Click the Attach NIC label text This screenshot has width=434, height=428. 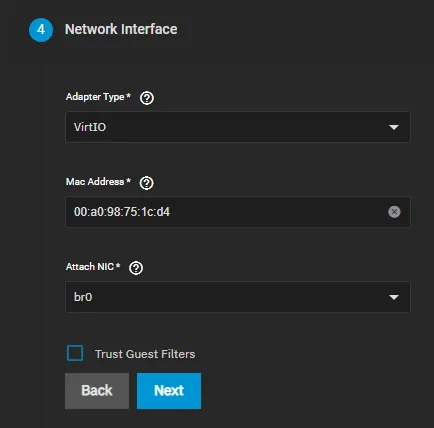90,267
